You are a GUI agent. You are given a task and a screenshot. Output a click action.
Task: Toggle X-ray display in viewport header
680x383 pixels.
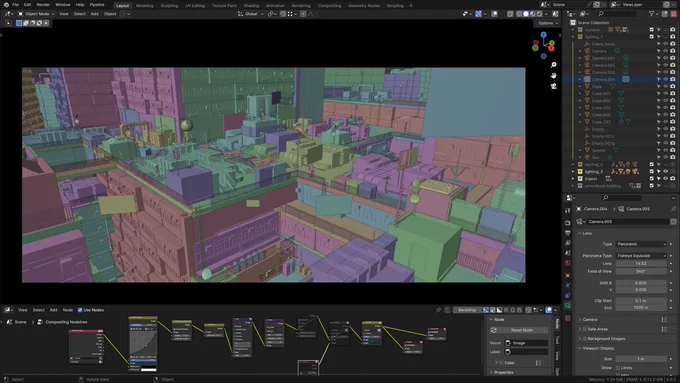tap(510, 14)
